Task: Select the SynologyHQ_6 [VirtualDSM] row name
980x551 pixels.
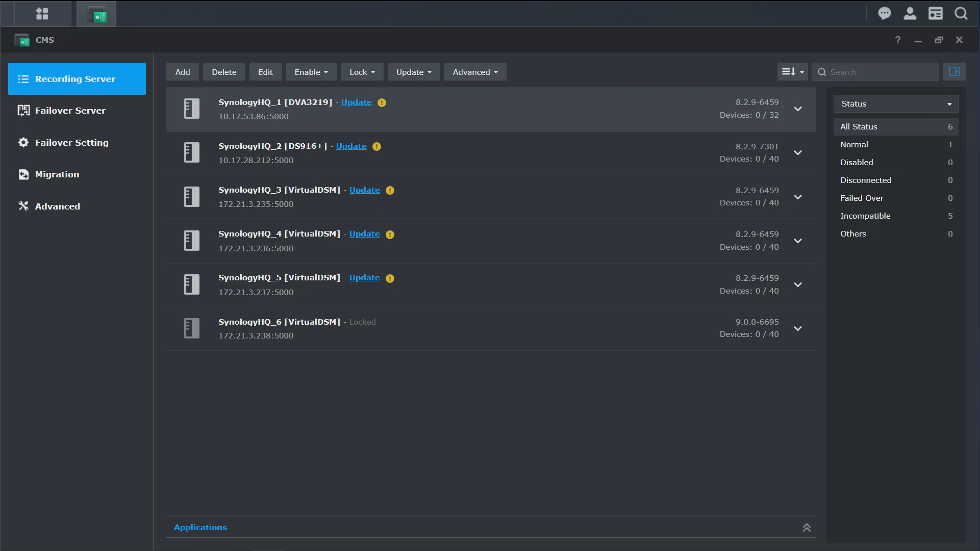Action: pos(279,322)
